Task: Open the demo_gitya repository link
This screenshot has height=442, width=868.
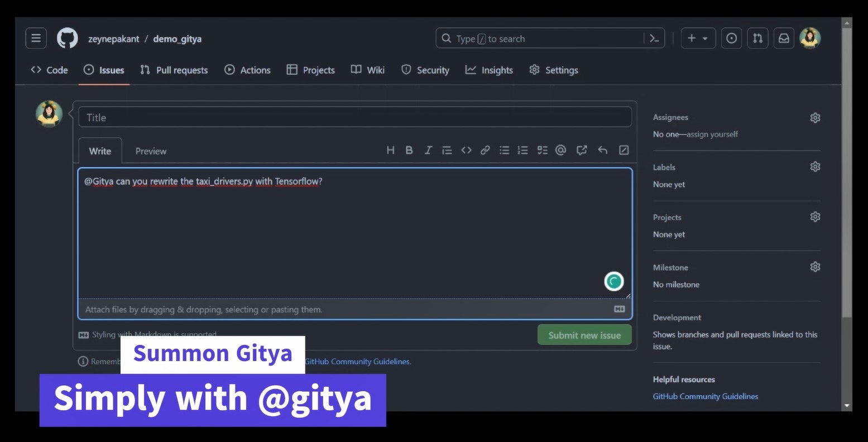Action: click(178, 39)
